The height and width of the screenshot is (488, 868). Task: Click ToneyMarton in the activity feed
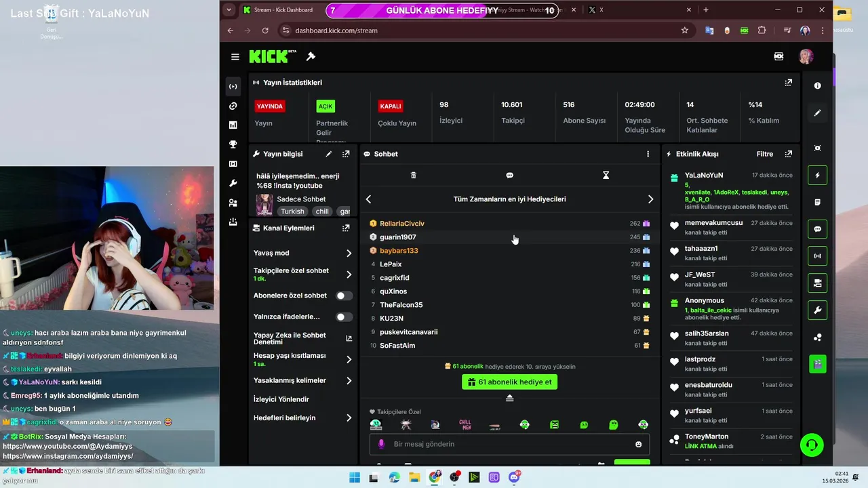click(707, 436)
